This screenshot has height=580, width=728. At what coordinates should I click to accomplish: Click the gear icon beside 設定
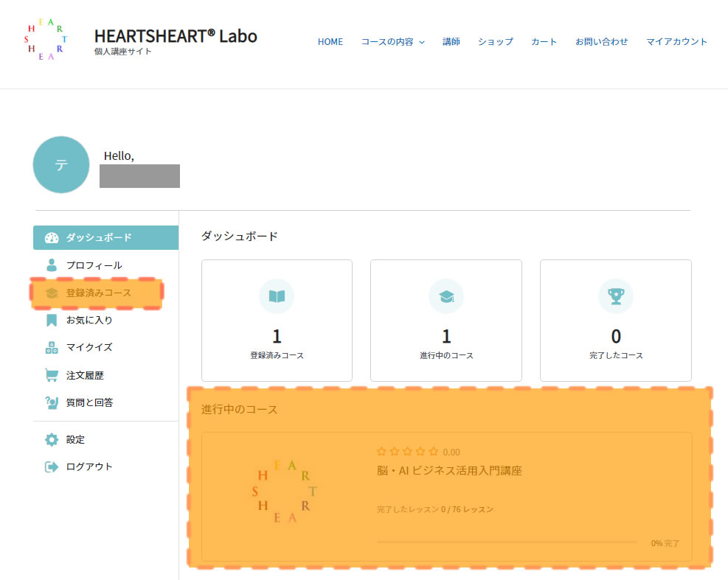coord(52,439)
